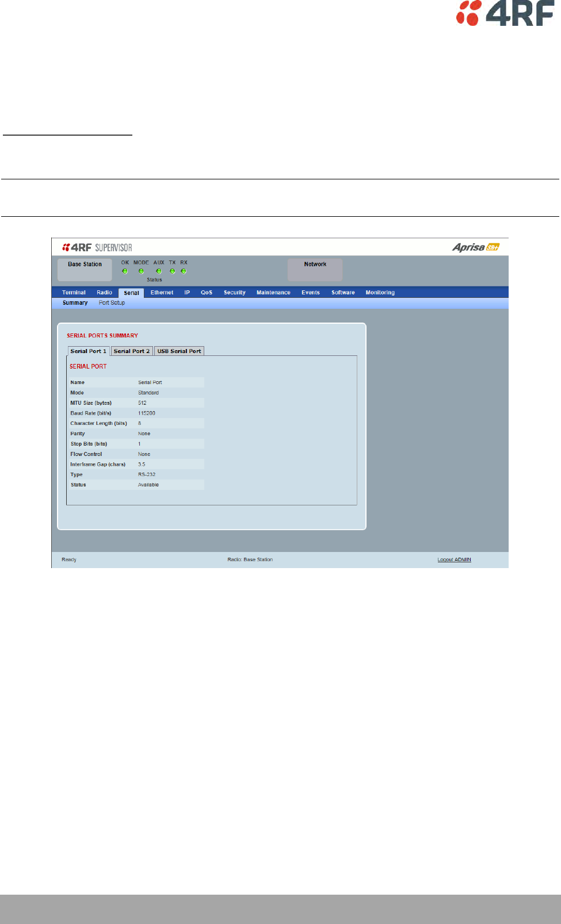Click the RX status LED

click(184, 271)
